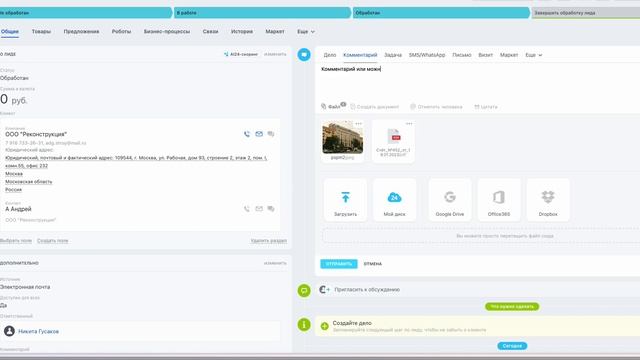Screen dimensions: 640x360
Task: Open responsible user Никита Гусаков
Action: 38,331
